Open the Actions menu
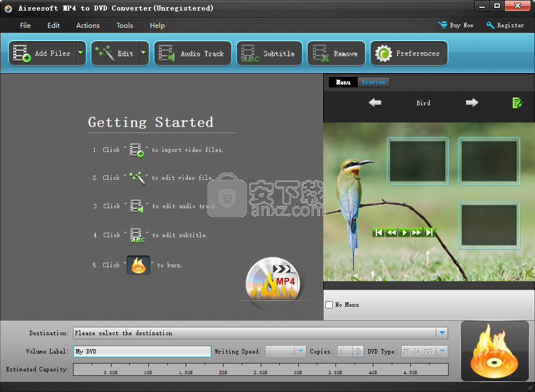This screenshot has height=392, width=535. pyautogui.click(x=88, y=26)
